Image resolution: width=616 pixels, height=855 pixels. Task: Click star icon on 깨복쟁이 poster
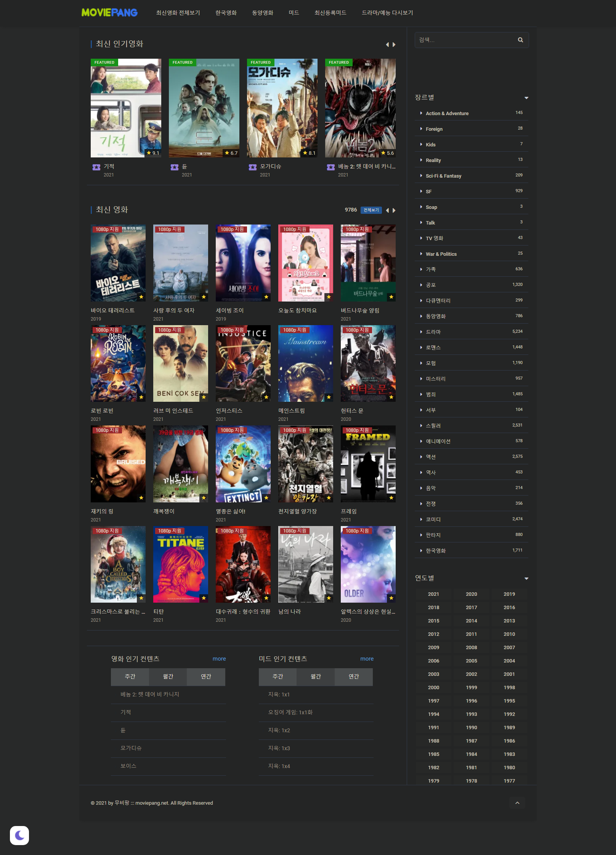(x=204, y=498)
